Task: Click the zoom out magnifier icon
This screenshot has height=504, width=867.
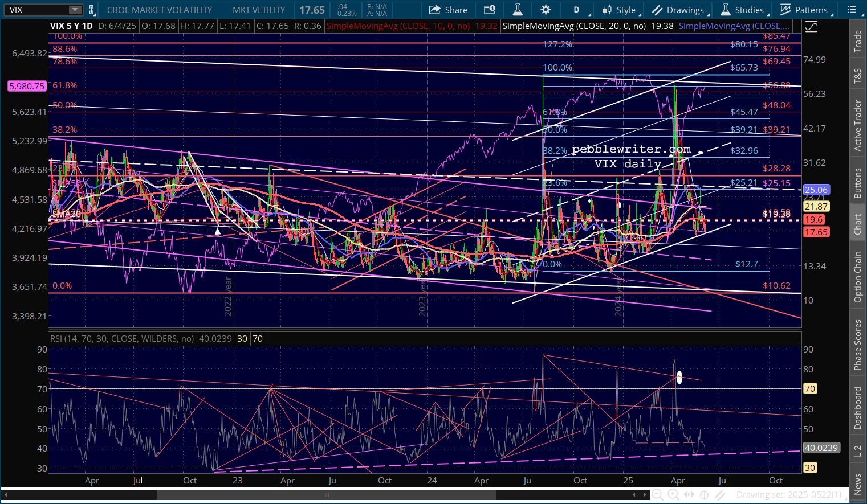Action: pyautogui.click(x=657, y=495)
